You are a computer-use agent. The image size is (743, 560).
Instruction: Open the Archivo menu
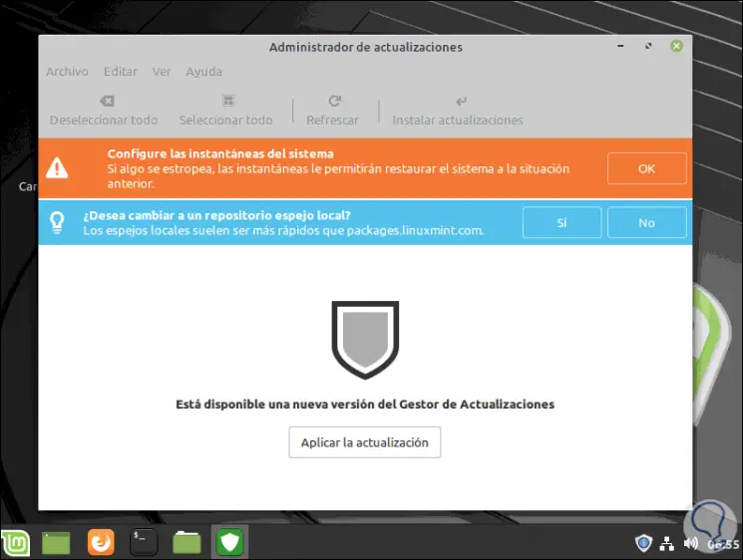[x=67, y=72]
